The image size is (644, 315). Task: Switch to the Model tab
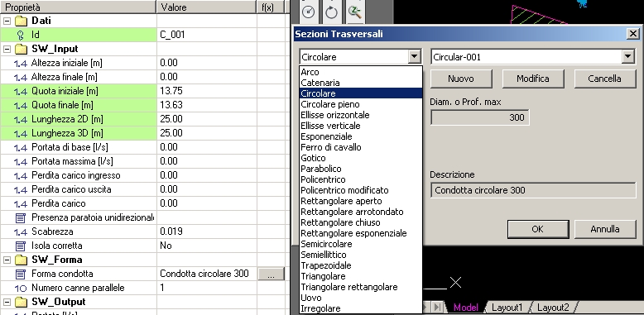click(x=466, y=308)
